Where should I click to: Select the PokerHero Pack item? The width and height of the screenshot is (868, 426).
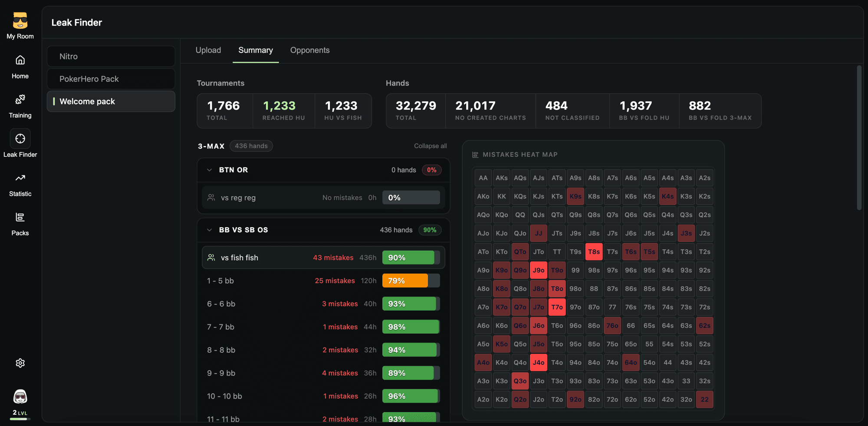coord(111,79)
